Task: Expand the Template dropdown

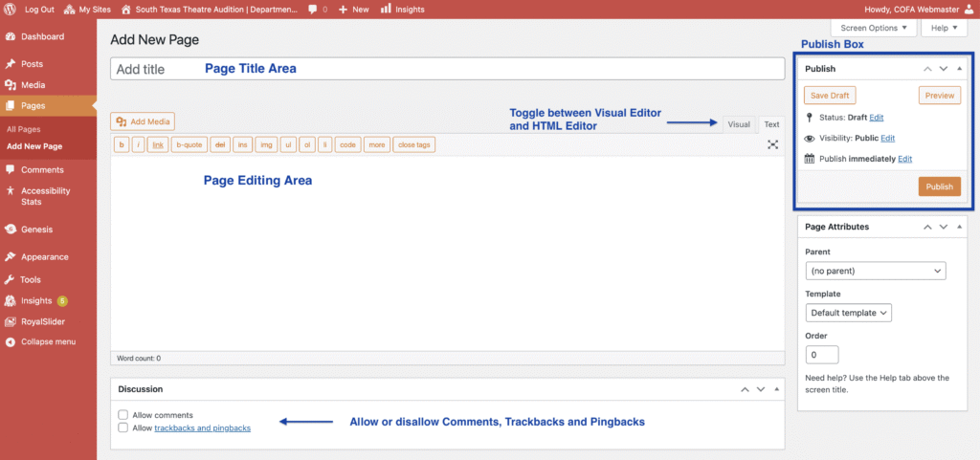Action: click(849, 313)
